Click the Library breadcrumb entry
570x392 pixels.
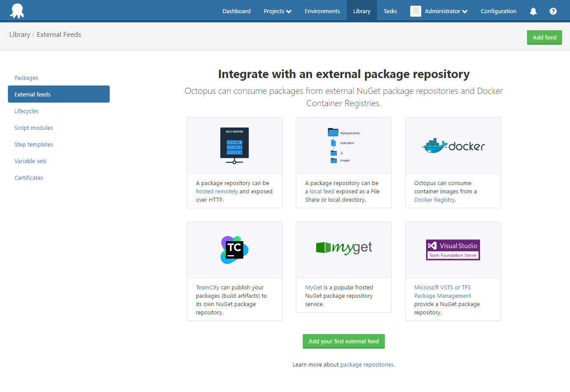pyautogui.click(x=19, y=34)
